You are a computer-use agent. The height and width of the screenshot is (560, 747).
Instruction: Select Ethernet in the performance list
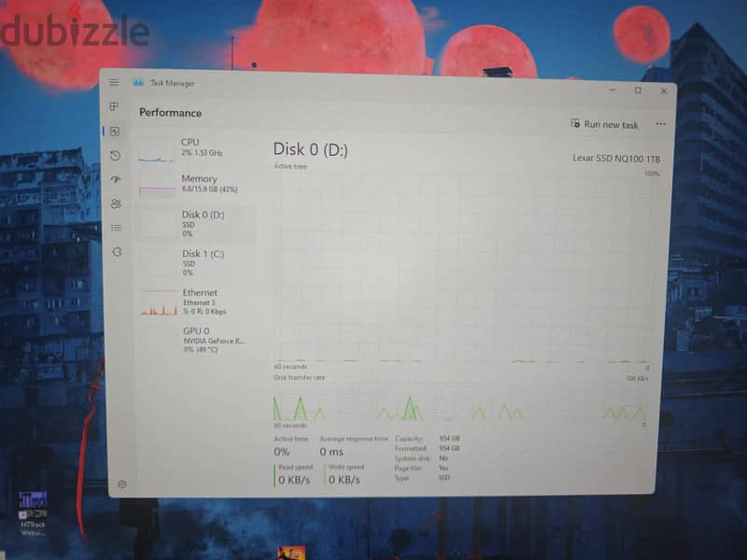(197, 301)
